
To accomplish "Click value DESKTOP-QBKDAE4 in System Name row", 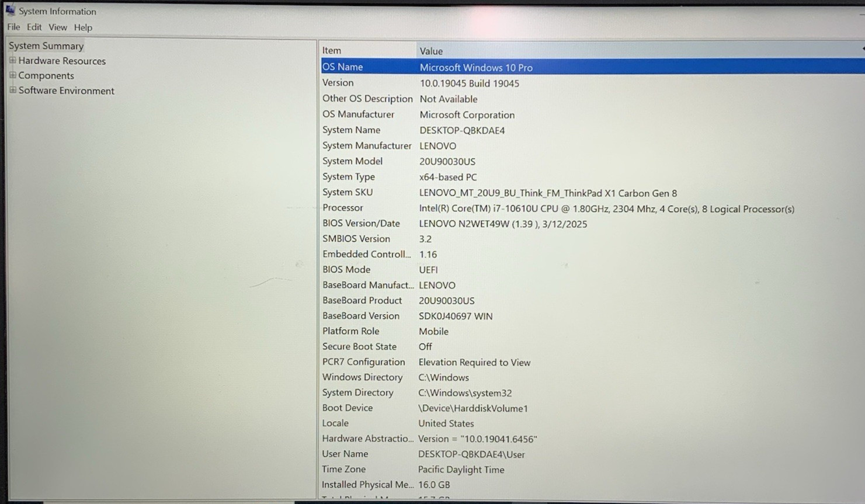I will tap(462, 130).
